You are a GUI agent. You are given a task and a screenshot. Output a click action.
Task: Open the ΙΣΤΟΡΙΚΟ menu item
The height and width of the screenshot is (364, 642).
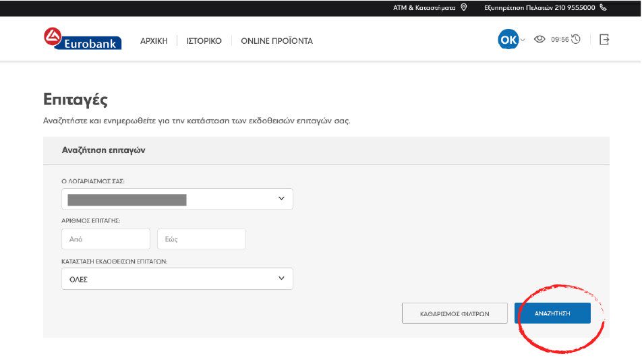[x=204, y=41]
